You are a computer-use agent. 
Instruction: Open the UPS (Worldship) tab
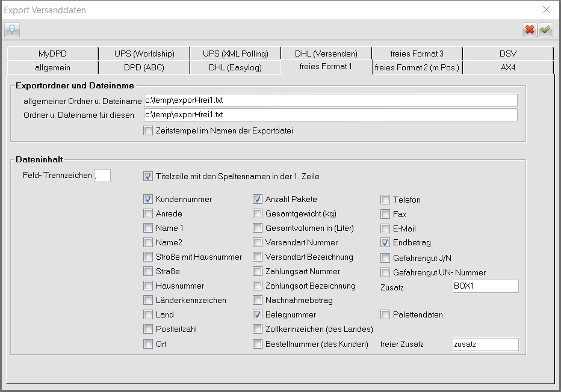[144, 54]
